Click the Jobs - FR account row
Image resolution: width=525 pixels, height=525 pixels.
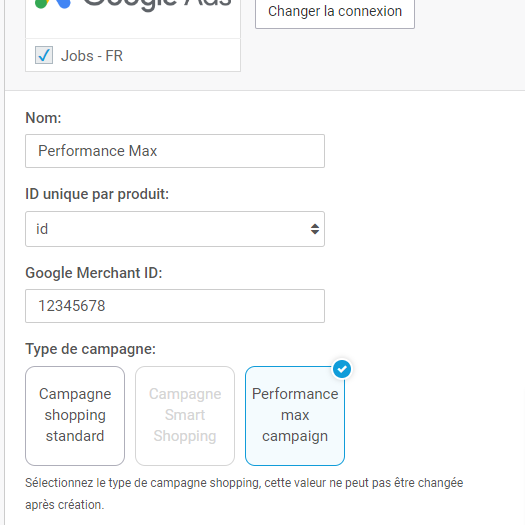pos(133,55)
